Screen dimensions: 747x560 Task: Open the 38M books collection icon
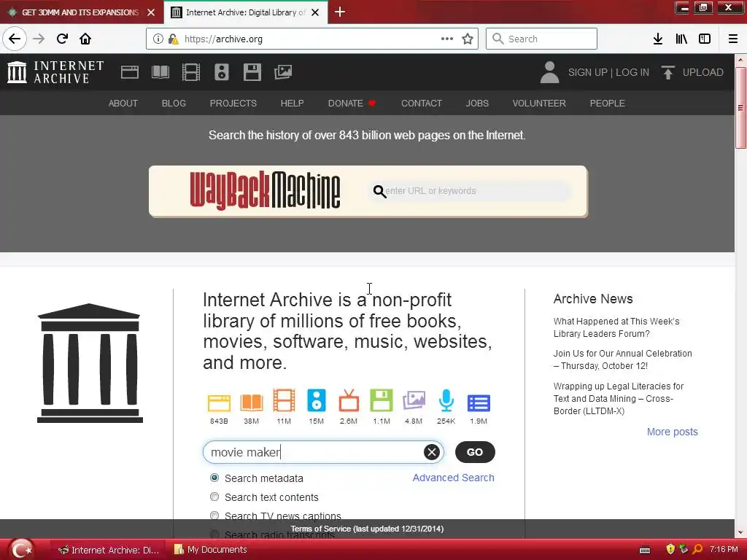252,402
